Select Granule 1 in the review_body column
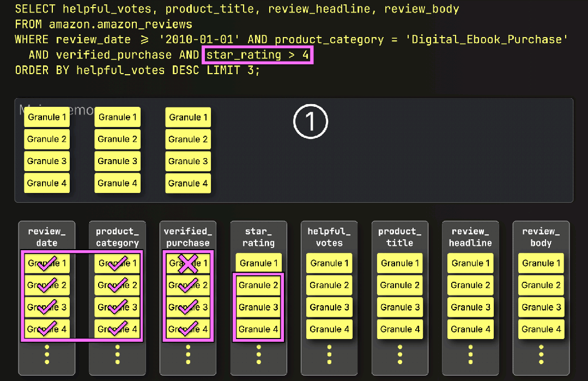Image resolution: width=588 pixels, height=381 pixels. [x=541, y=263]
